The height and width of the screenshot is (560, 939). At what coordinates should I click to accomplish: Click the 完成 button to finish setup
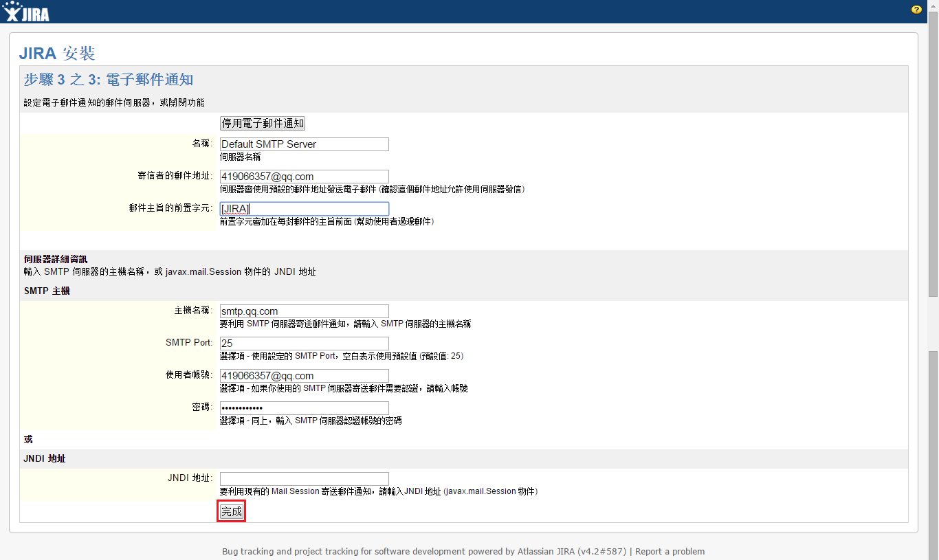tap(232, 512)
